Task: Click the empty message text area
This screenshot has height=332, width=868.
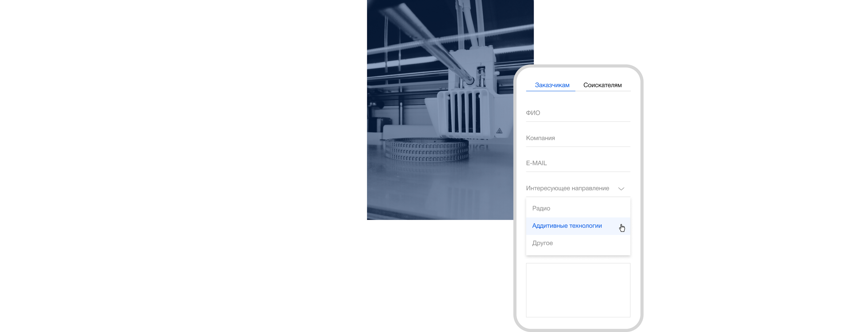Action: (577, 290)
